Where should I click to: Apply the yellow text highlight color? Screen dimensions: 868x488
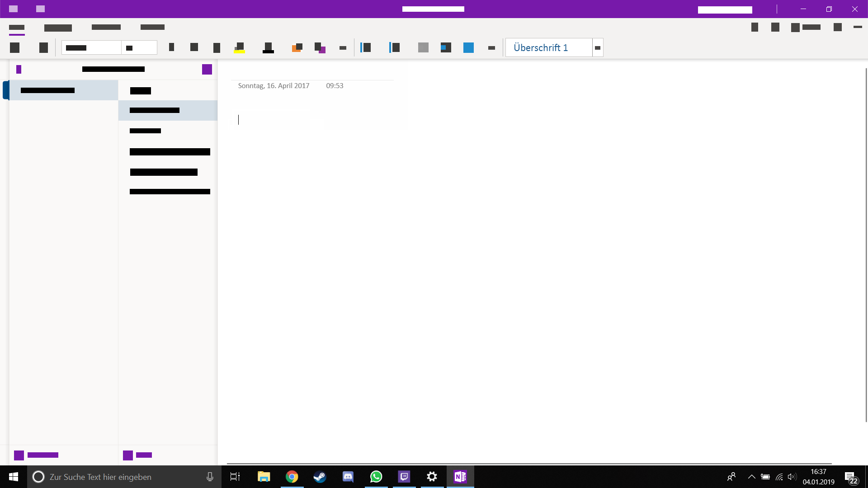240,47
